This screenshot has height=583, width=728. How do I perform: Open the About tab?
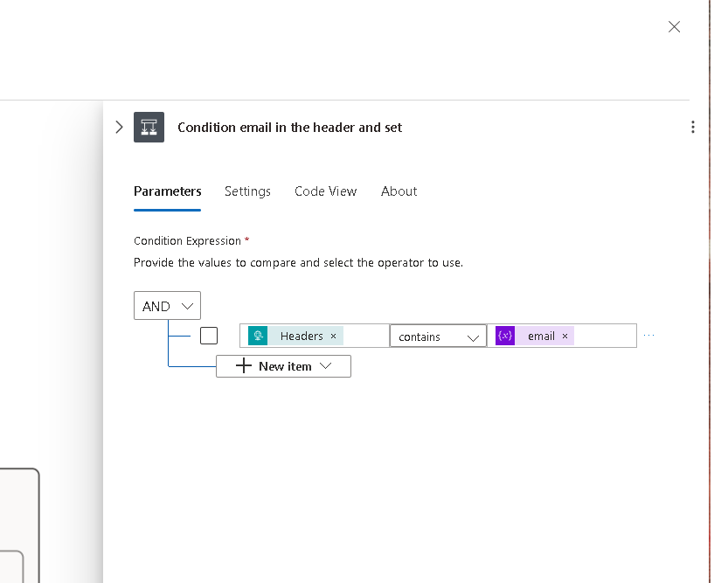(399, 191)
